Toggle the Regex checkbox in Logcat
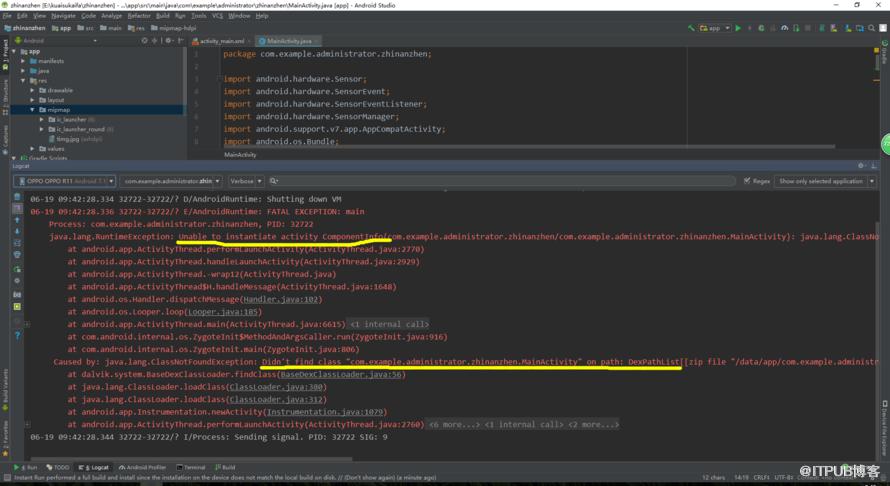The image size is (890, 486). [x=747, y=181]
